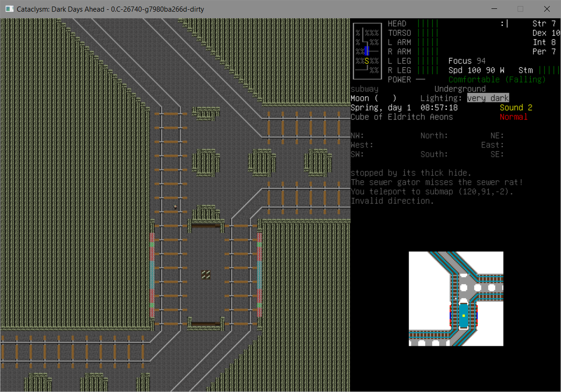Select the 'Per 7' stat
561x392 pixels.
[544, 51]
